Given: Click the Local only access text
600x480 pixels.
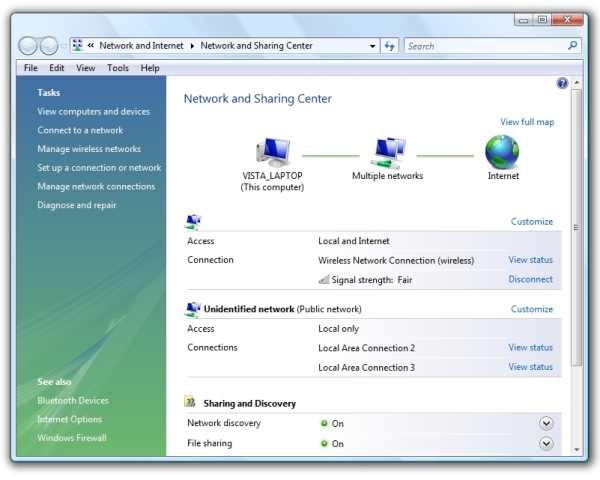Looking at the screenshot, I should pos(338,329).
